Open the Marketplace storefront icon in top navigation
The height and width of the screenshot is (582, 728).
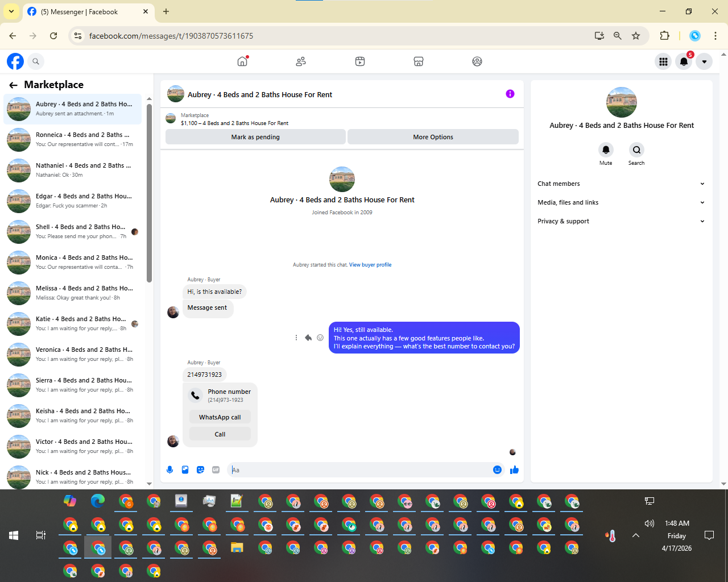click(419, 61)
